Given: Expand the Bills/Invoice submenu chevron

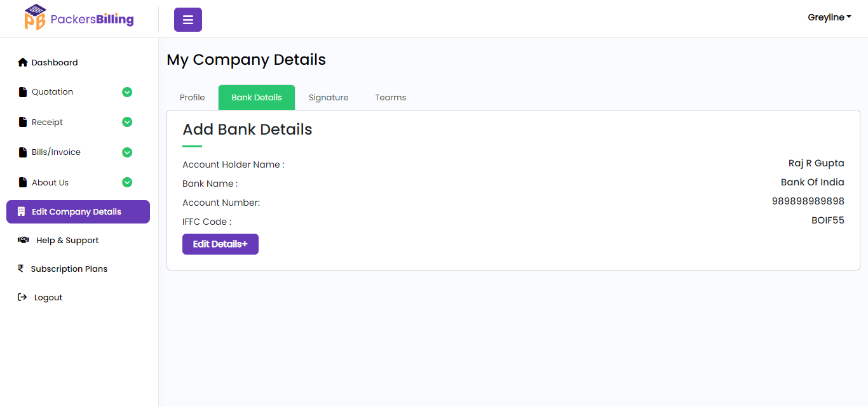Looking at the screenshot, I should coord(127,152).
